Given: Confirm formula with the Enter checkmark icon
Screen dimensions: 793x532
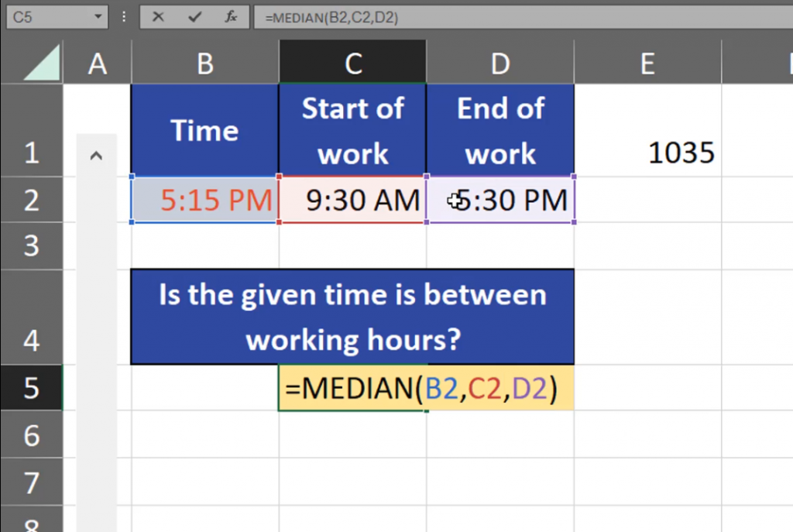Looking at the screenshot, I should click(x=195, y=16).
